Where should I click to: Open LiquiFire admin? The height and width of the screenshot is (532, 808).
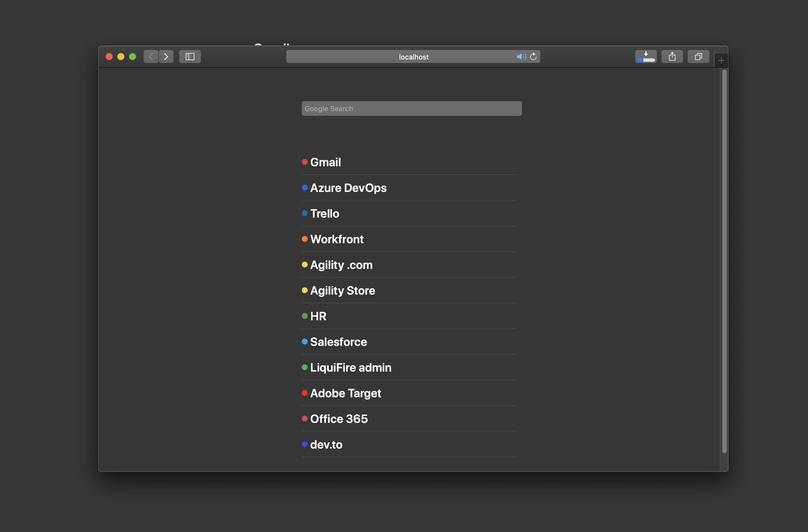point(351,367)
